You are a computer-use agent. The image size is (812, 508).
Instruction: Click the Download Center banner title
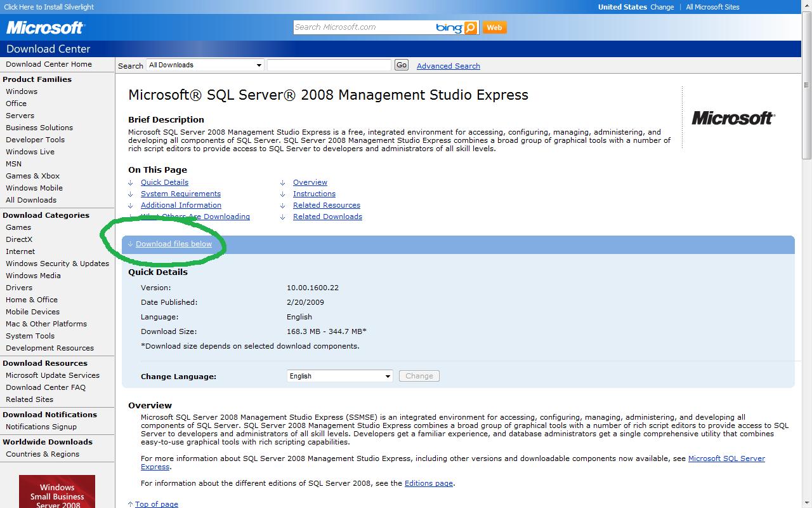[x=48, y=49]
